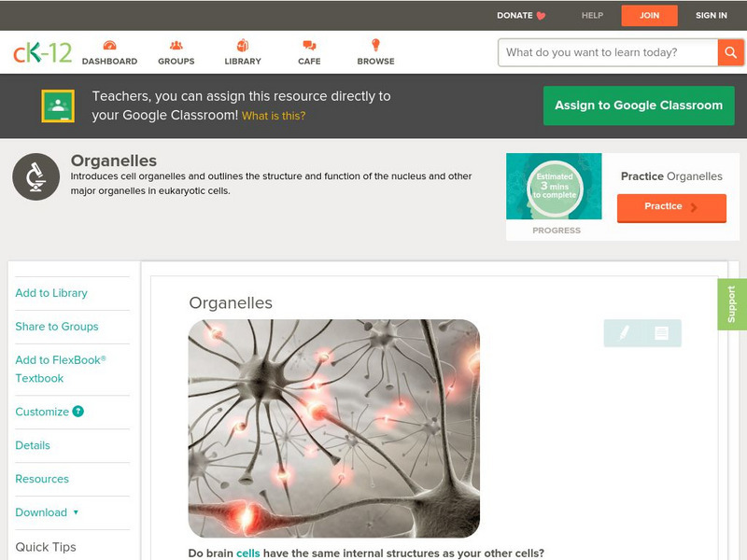The image size is (747, 560).
Task: Open the Browse lightbulb icon
Action: 376,45
